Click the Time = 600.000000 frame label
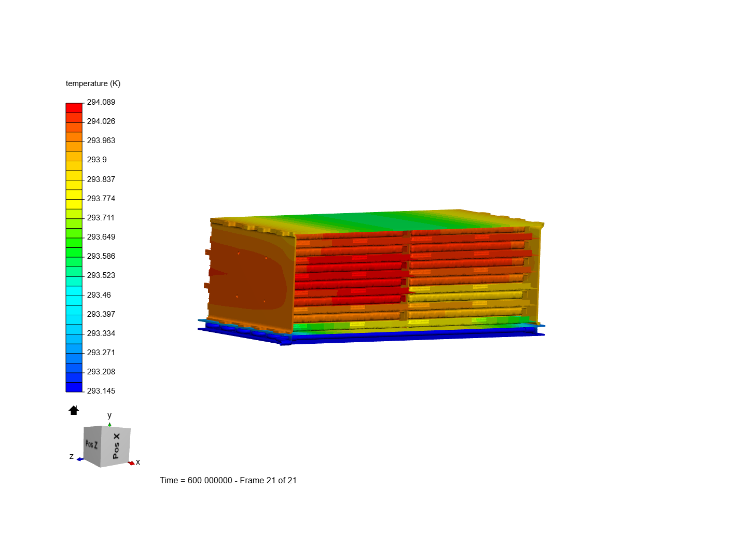This screenshot has height=560, width=747. (228, 480)
